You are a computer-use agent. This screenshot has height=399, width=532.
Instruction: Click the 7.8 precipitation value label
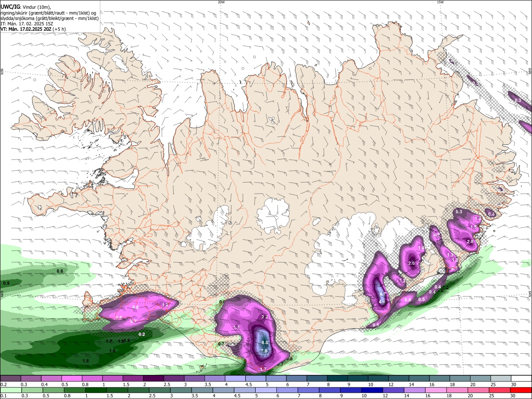tap(264, 351)
